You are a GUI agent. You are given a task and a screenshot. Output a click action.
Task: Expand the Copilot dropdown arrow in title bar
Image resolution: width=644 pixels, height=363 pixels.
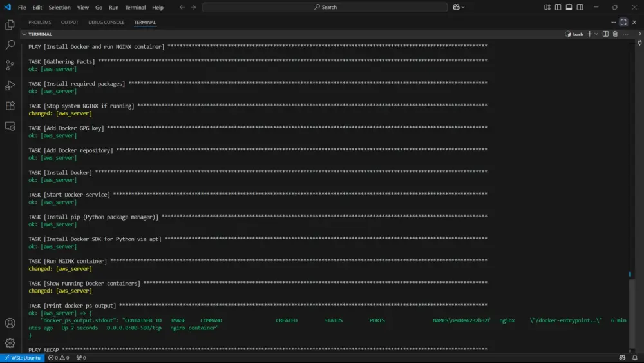[463, 7]
